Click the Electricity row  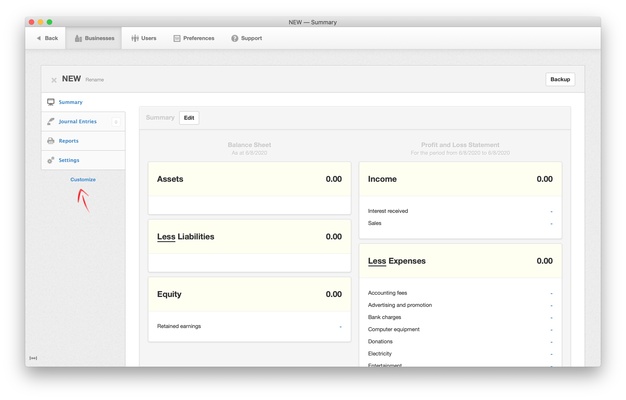(x=460, y=354)
